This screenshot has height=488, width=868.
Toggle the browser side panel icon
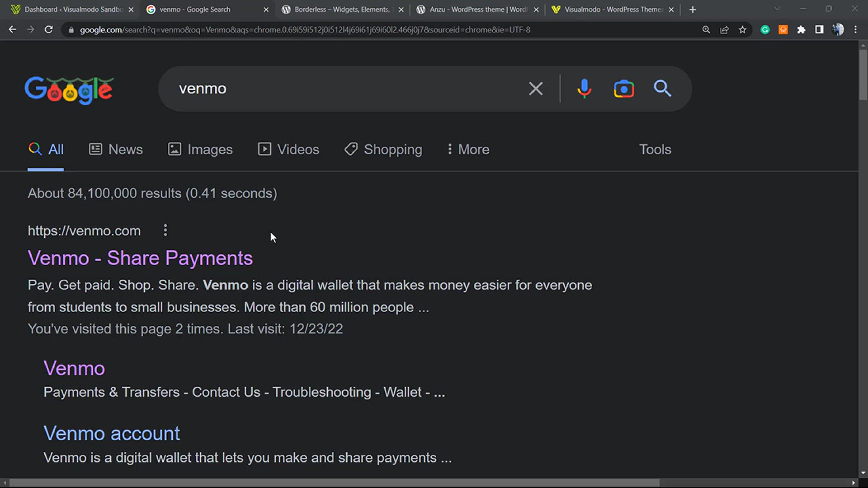(819, 30)
